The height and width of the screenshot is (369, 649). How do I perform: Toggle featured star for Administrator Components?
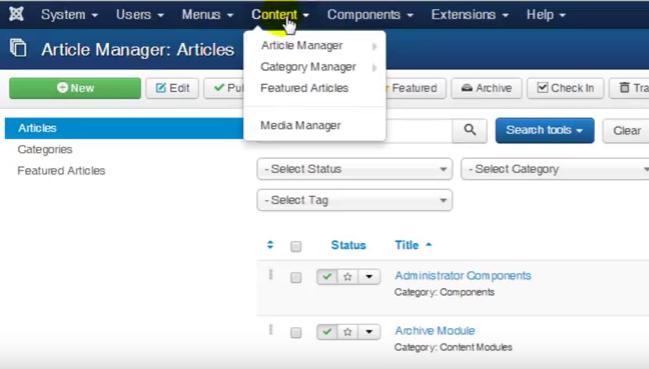[348, 277]
